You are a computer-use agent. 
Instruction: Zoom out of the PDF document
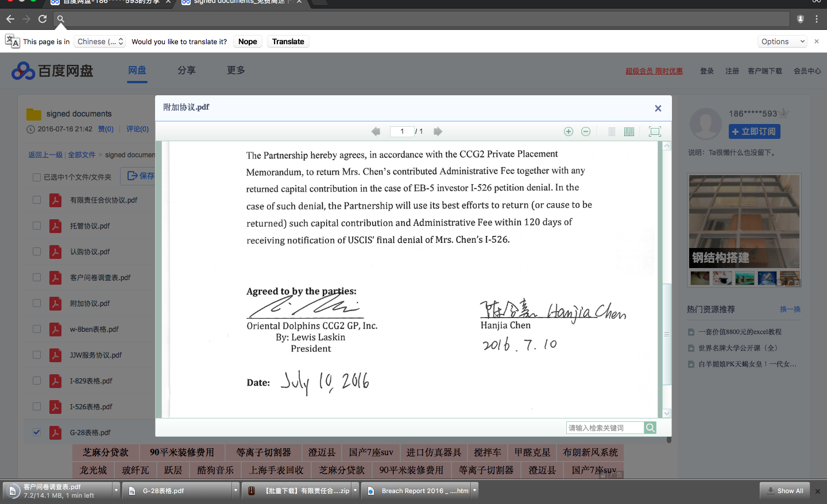click(586, 131)
